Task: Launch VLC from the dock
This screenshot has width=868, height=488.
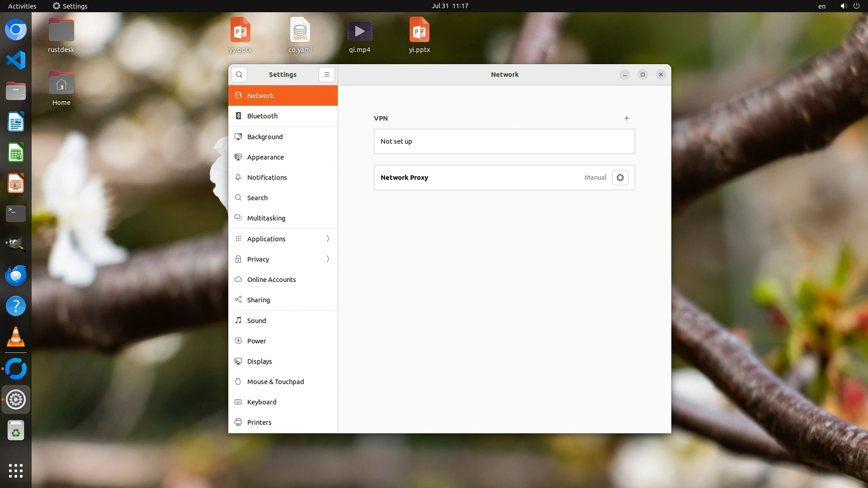Action: click(16, 337)
